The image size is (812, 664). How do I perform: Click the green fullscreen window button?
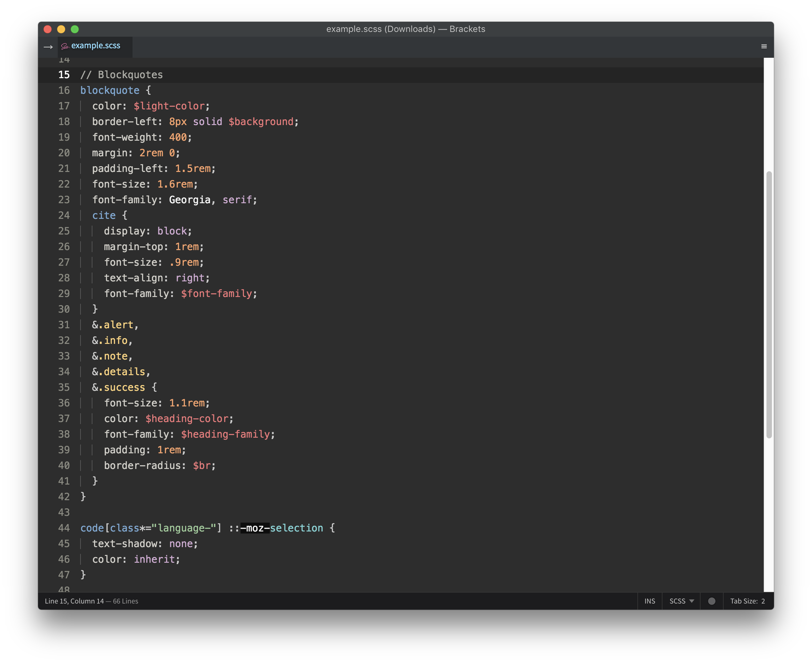click(75, 29)
